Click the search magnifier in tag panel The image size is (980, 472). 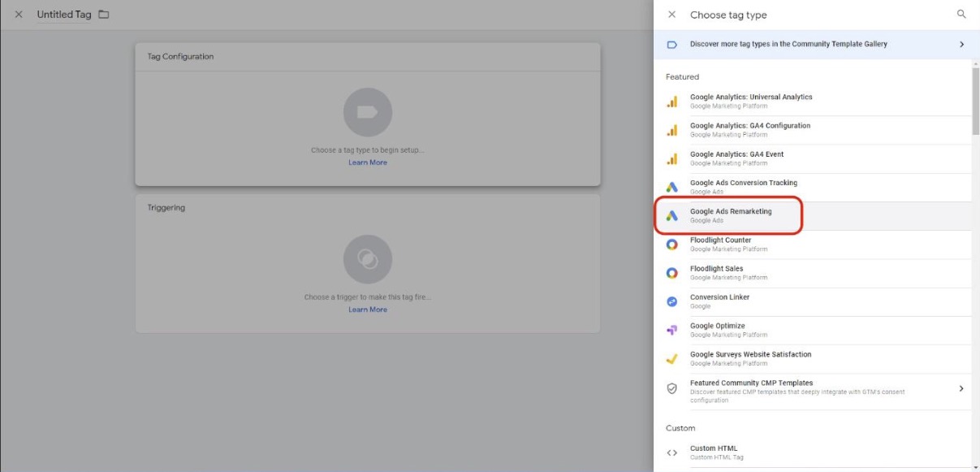point(961,15)
